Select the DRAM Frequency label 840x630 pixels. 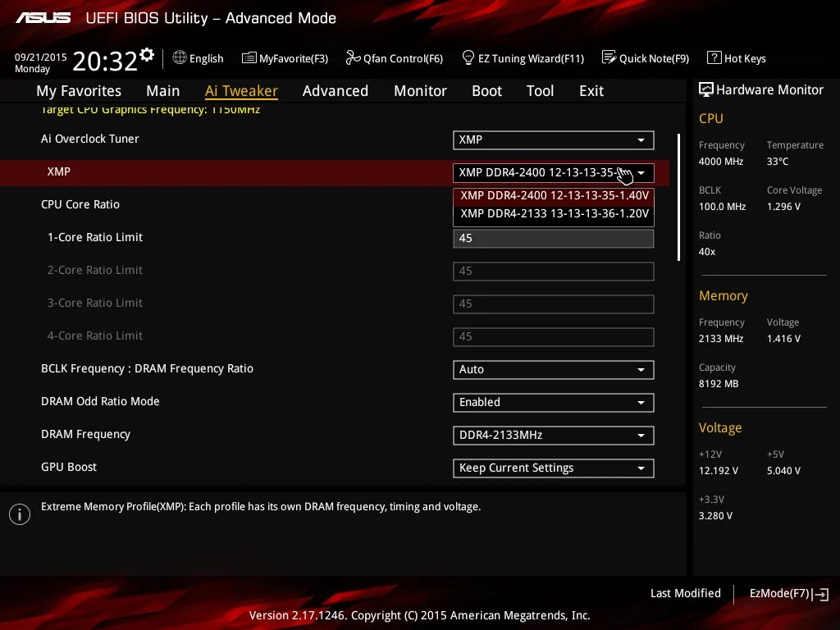(85, 435)
